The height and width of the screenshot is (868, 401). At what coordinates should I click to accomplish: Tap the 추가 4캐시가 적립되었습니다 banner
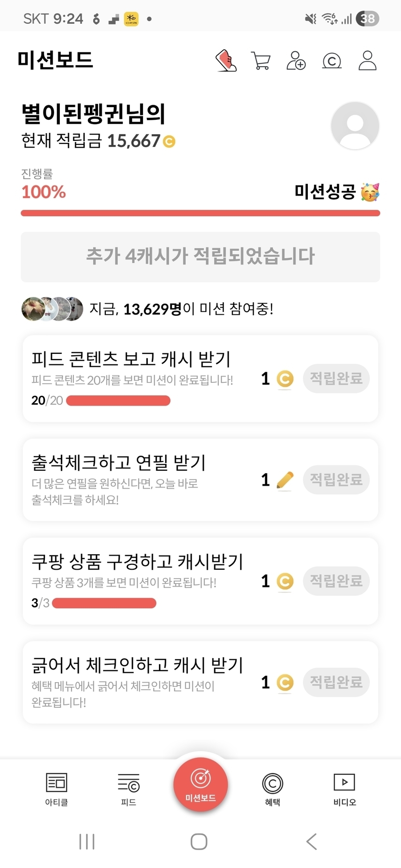coord(200,257)
